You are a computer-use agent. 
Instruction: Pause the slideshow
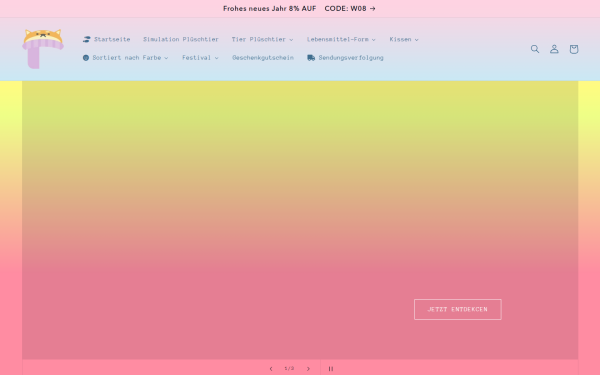pyautogui.click(x=331, y=369)
